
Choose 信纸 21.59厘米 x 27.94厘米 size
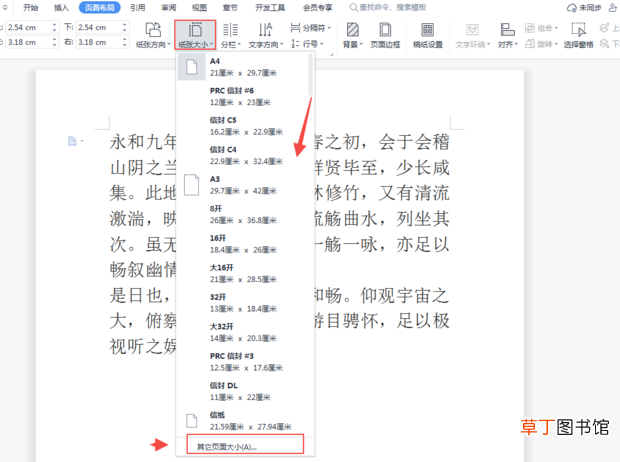(x=242, y=421)
